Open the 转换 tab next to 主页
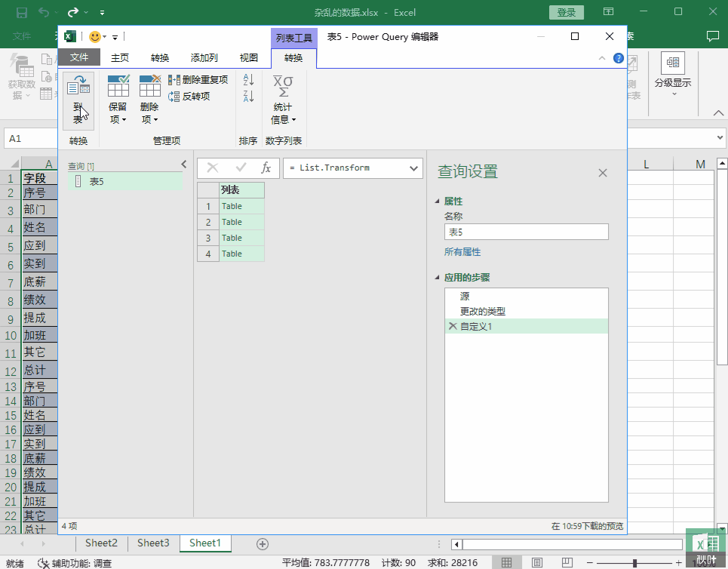 click(160, 57)
